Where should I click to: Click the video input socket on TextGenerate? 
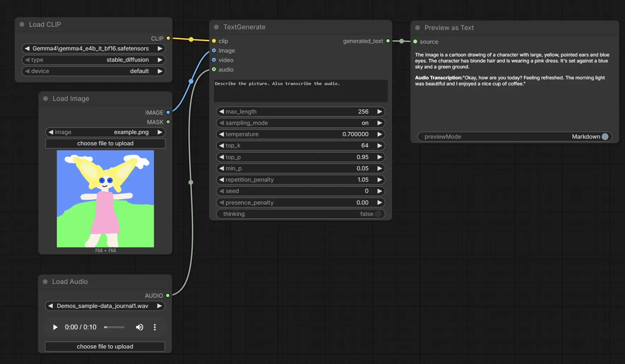(x=214, y=60)
